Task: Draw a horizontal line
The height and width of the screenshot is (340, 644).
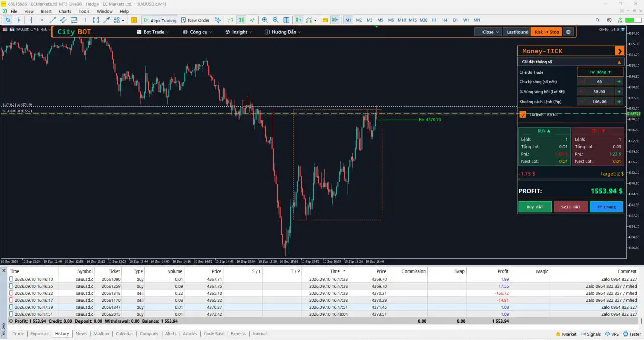Action: click(42, 20)
